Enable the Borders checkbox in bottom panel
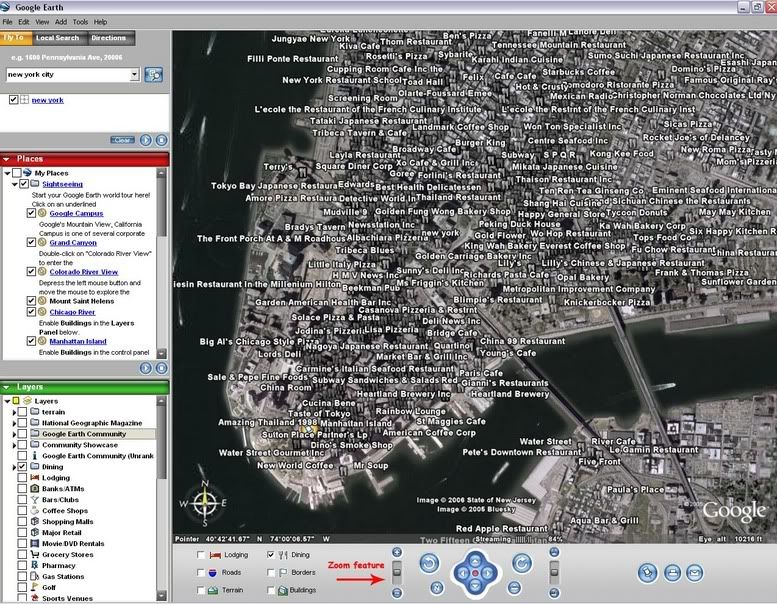The image size is (777, 604). click(x=271, y=572)
